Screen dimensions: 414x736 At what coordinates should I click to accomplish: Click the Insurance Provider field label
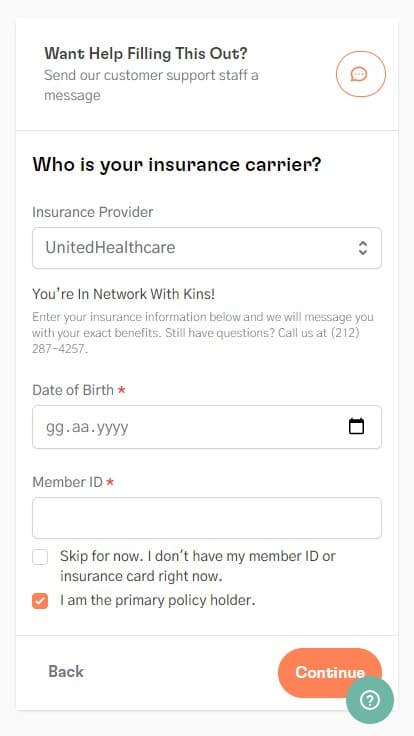pos(92,212)
